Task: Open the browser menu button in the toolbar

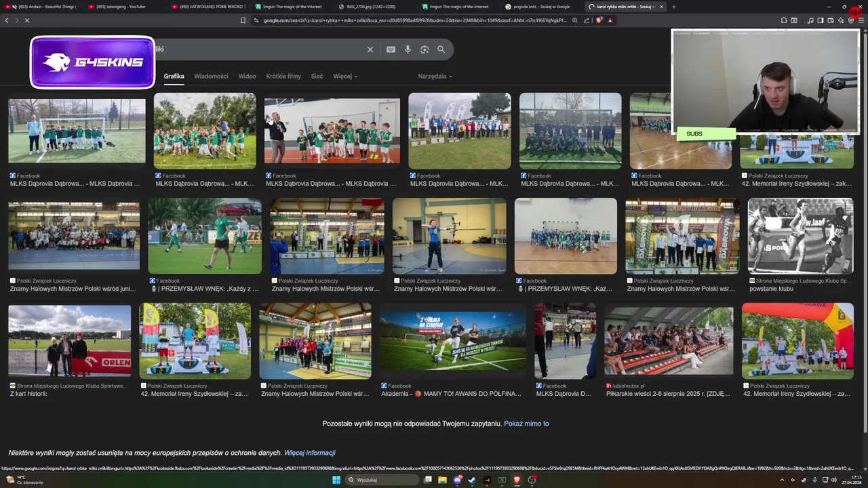Action: point(861,20)
